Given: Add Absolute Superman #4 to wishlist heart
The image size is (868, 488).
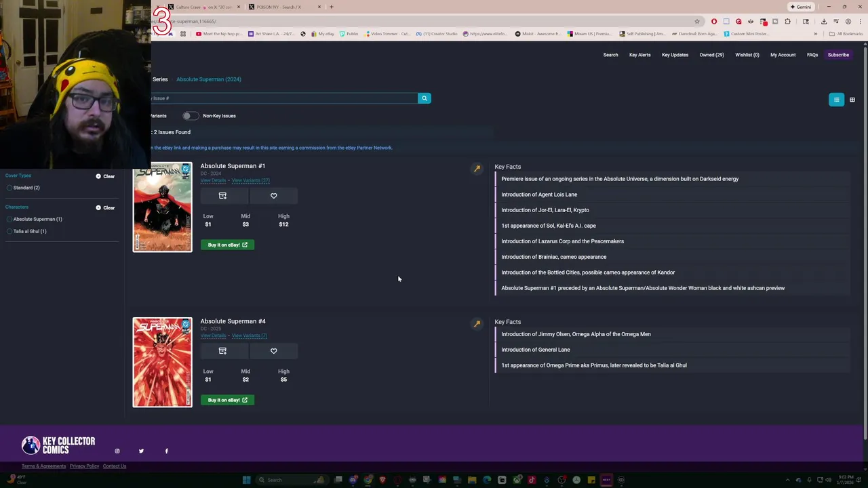Looking at the screenshot, I should tap(274, 351).
